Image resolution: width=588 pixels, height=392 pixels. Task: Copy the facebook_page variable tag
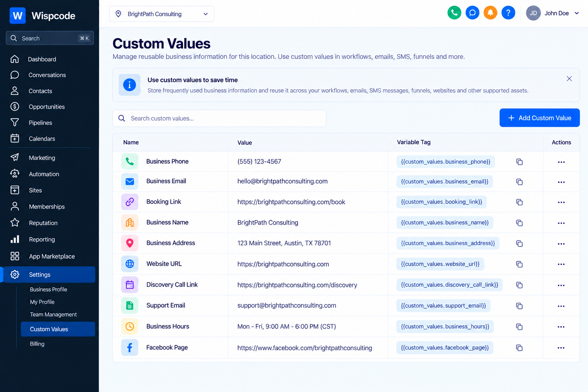519,348
